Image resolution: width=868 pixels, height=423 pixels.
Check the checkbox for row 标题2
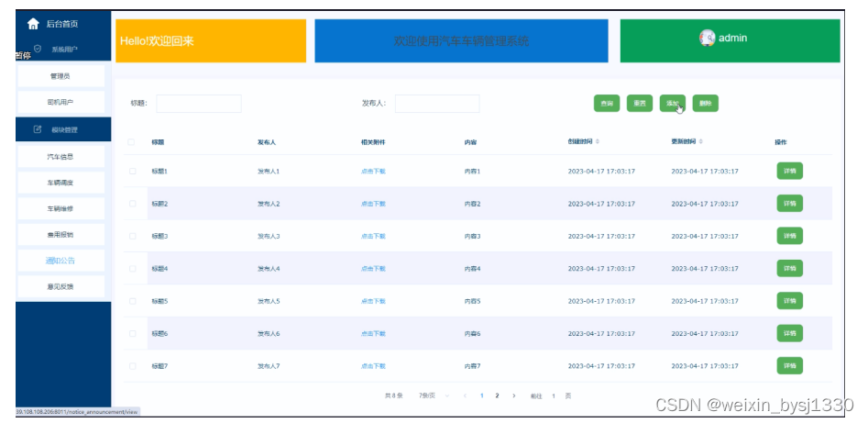pos(132,204)
